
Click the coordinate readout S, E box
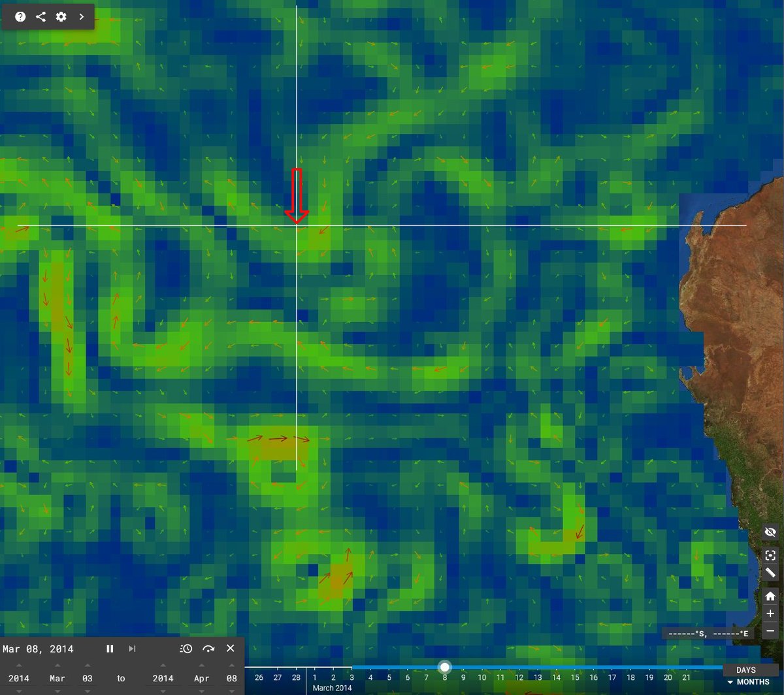709,634
